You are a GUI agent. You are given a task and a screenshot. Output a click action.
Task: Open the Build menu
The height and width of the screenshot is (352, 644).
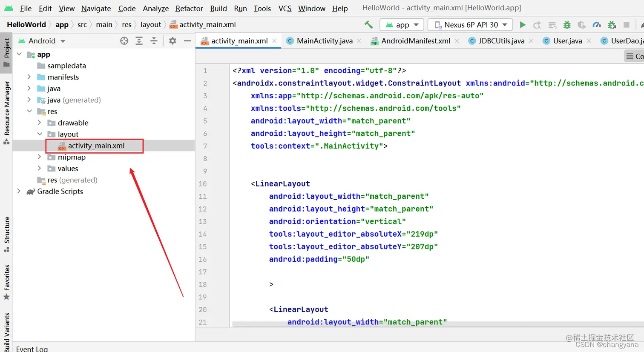tap(218, 8)
